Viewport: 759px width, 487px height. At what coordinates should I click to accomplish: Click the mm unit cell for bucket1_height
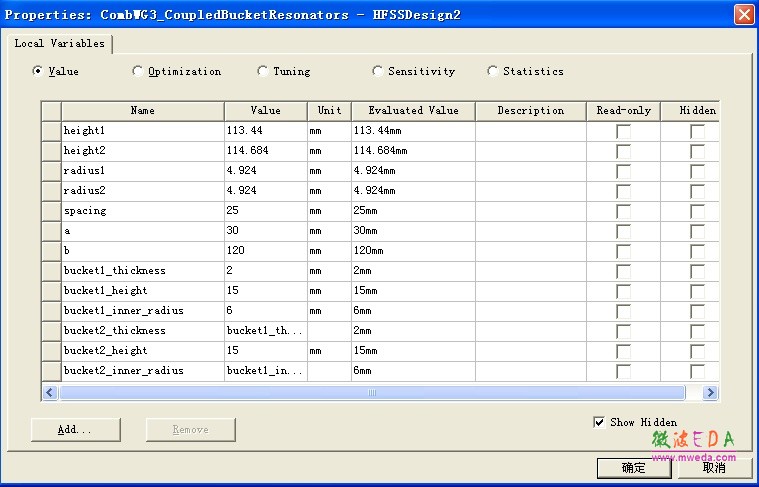point(329,291)
